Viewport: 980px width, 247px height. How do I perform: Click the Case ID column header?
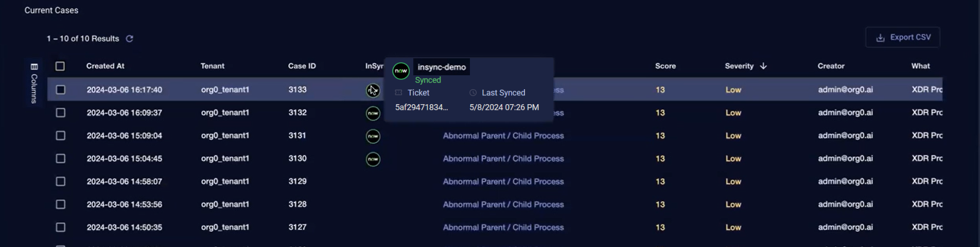pyautogui.click(x=302, y=66)
